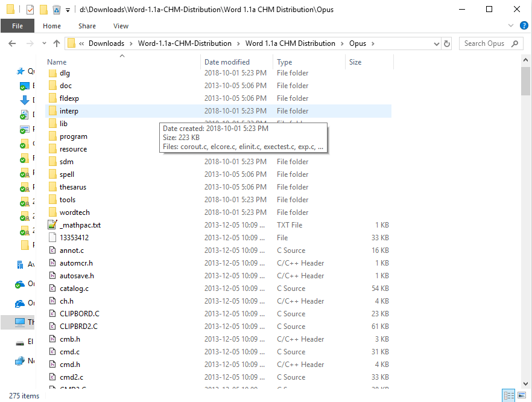The height and width of the screenshot is (402, 532).
Task: Open the Help question mark icon
Action: (x=523, y=25)
